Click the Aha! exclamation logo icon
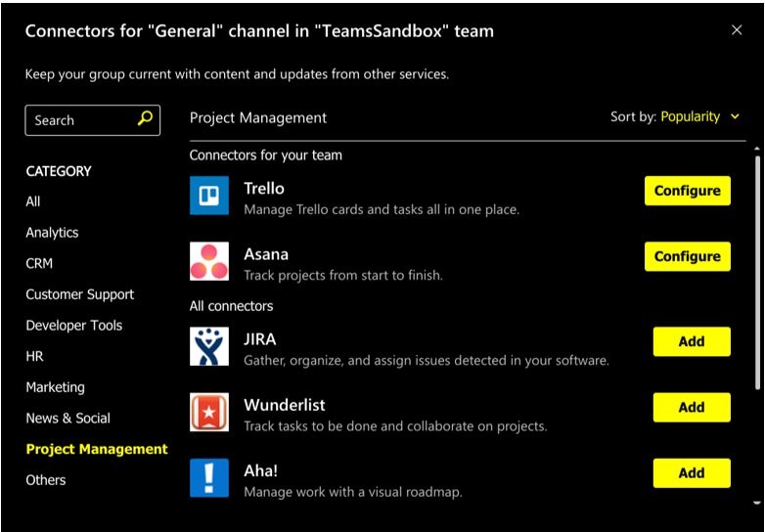Viewport: 765px width, 532px height. (x=208, y=478)
